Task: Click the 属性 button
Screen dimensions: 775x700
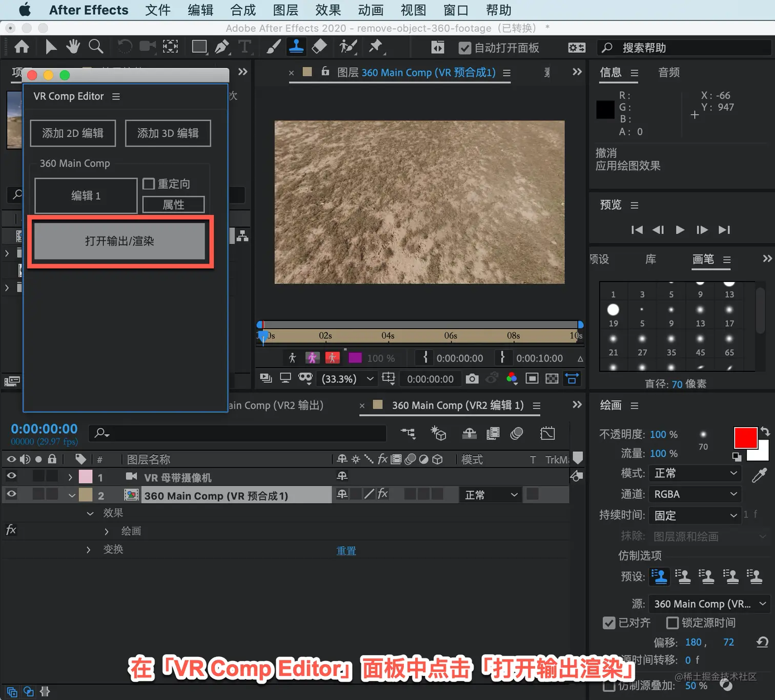Action: 173,205
